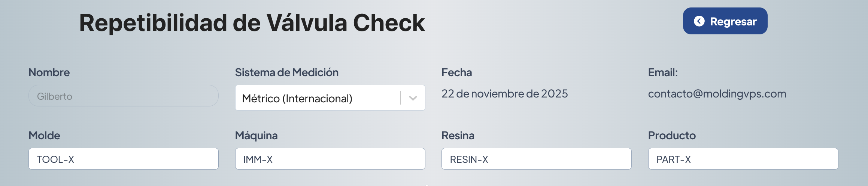Expand the Métrico dropdown chevron arrow
This screenshot has height=186, width=868.
[413, 98]
